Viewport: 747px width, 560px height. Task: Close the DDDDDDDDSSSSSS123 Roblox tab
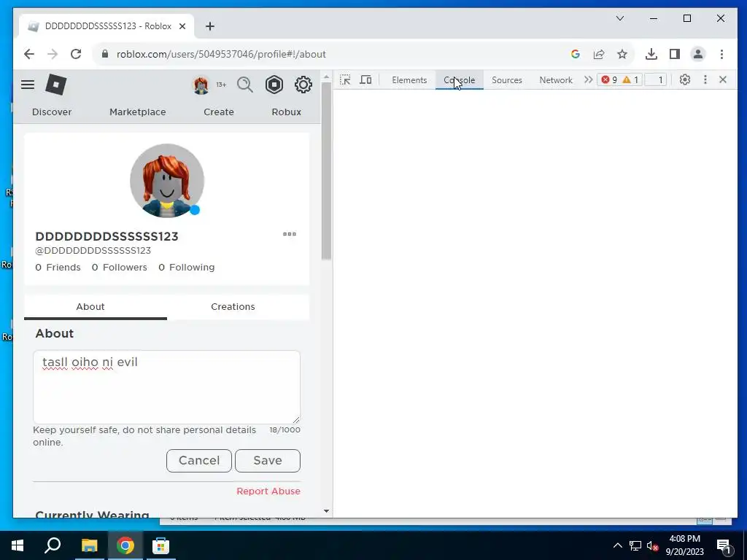[x=182, y=26]
